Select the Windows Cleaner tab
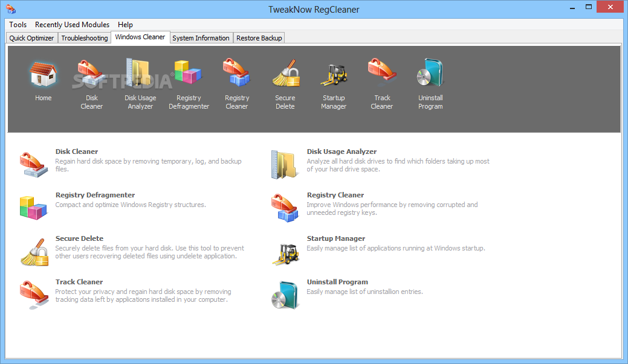This screenshot has height=364, width=628. pyautogui.click(x=140, y=37)
